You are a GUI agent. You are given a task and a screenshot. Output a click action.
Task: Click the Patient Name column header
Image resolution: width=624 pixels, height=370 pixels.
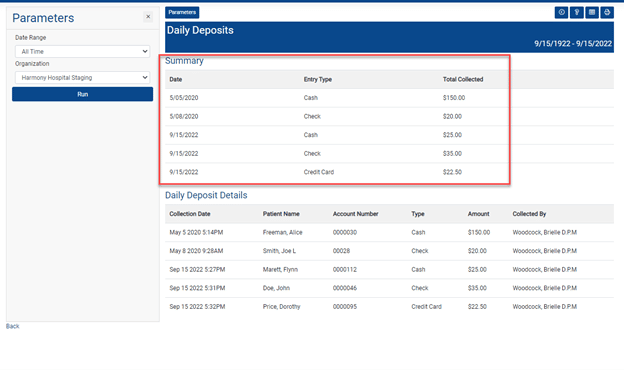pyautogui.click(x=281, y=214)
